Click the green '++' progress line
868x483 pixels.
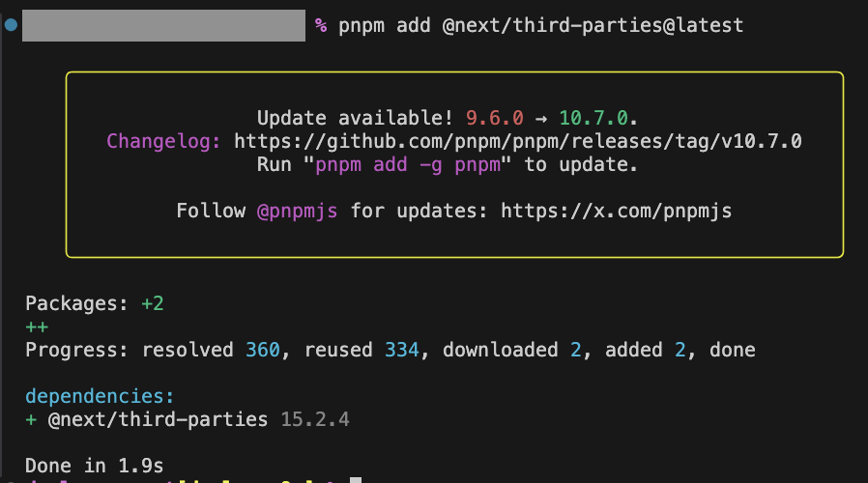(x=37, y=327)
